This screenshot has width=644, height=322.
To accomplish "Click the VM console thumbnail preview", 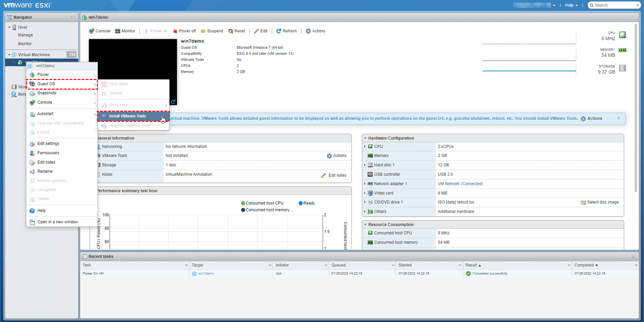I will [x=133, y=72].
